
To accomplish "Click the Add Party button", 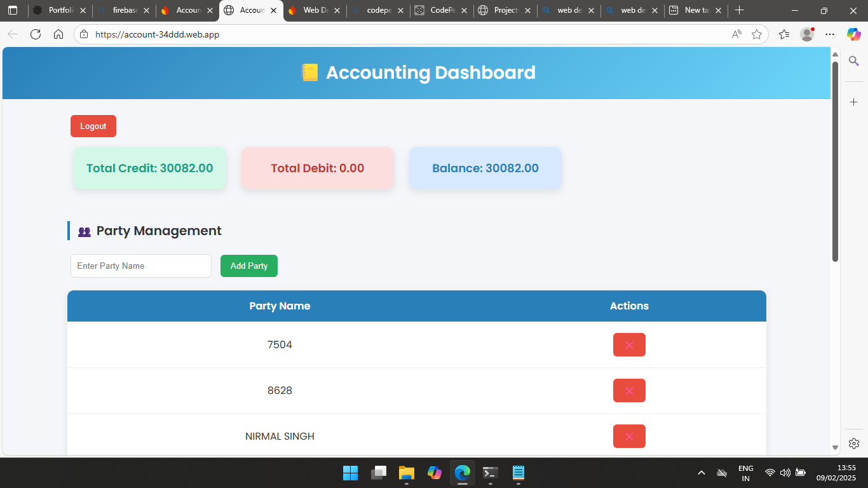I will click(x=249, y=266).
